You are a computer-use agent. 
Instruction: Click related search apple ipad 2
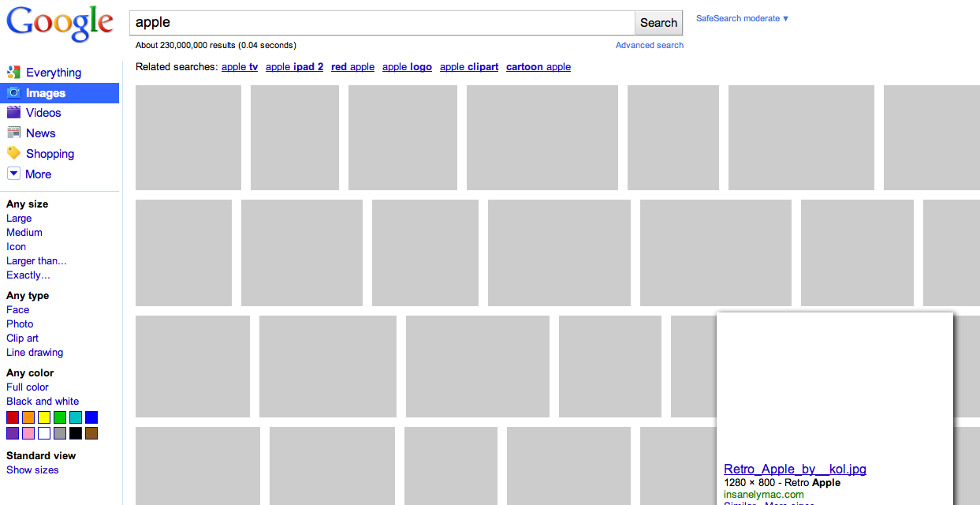[294, 67]
